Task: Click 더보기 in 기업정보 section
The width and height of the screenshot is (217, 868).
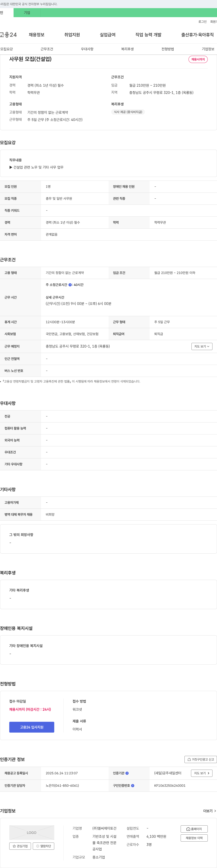Action: [x=210, y=811]
